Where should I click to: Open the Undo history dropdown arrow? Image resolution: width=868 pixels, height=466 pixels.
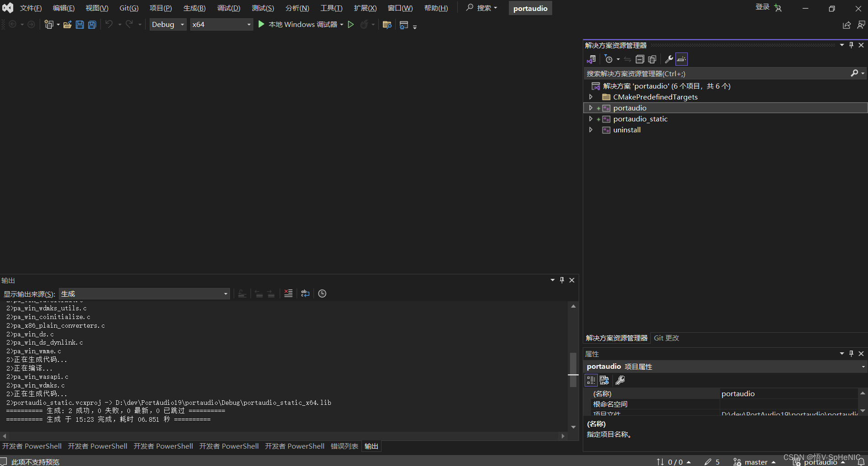pos(120,25)
